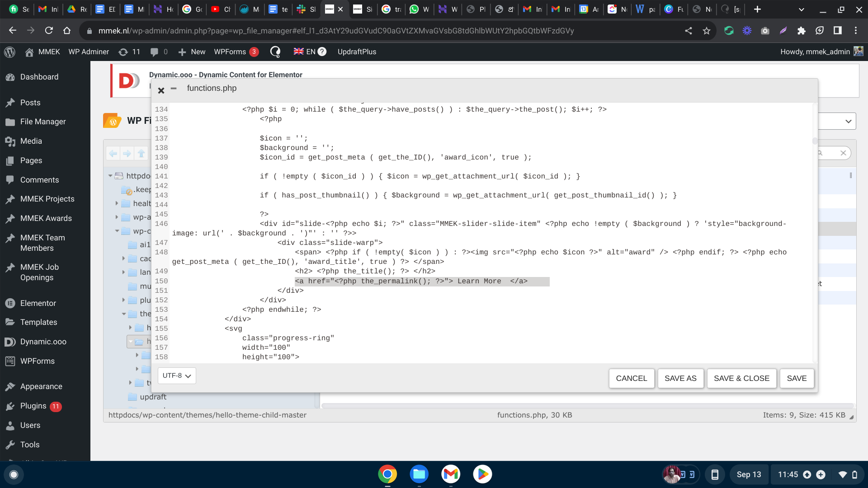Screen dimensions: 868x488
Task: Select the highlighted Learn More anchor line
Action: click(422, 281)
